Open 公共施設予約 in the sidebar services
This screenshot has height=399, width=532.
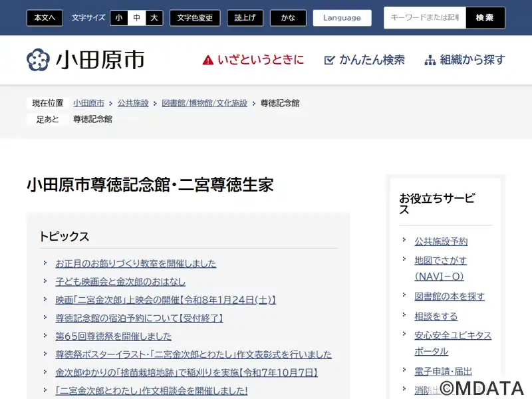click(441, 241)
